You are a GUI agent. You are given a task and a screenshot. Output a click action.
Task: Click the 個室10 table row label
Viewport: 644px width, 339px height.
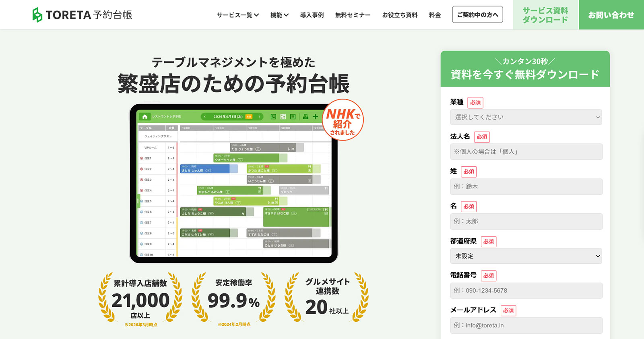pos(149,255)
